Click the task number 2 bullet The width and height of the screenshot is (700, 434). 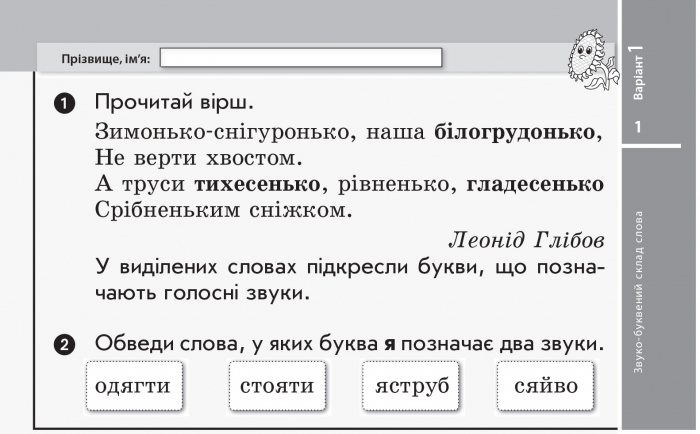pyautogui.click(x=64, y=345)
